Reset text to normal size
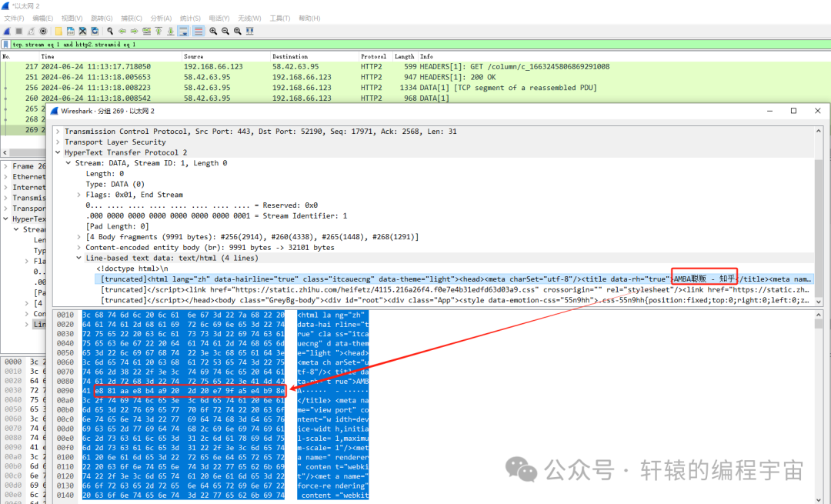Viewport: 831px width, 504px height. coord(238,32)
